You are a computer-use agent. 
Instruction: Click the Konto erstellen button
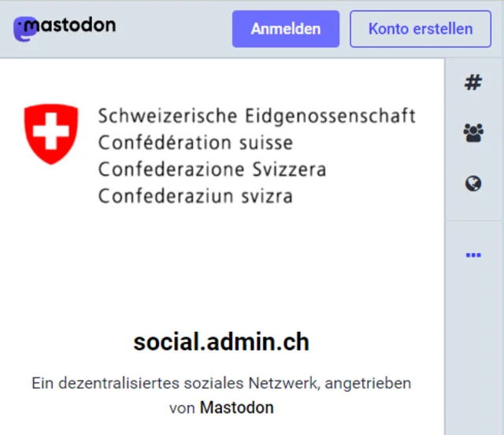tap(421, 29)
